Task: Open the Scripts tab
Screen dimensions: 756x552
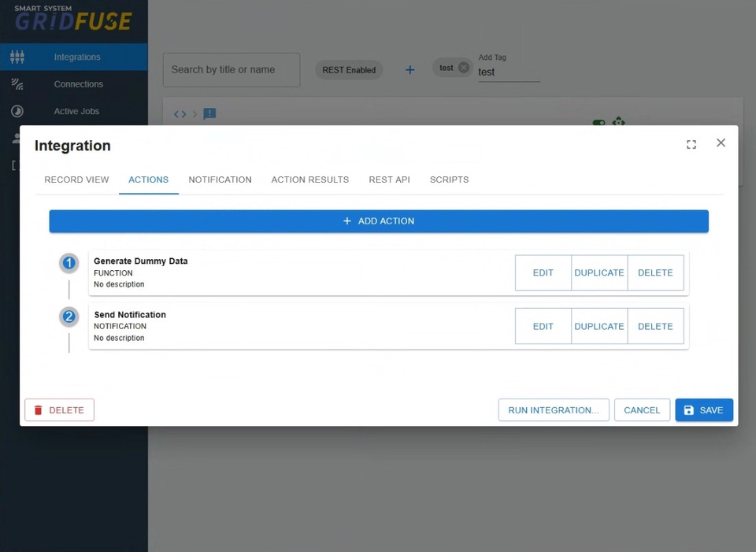Action: (x=450, y=180)
